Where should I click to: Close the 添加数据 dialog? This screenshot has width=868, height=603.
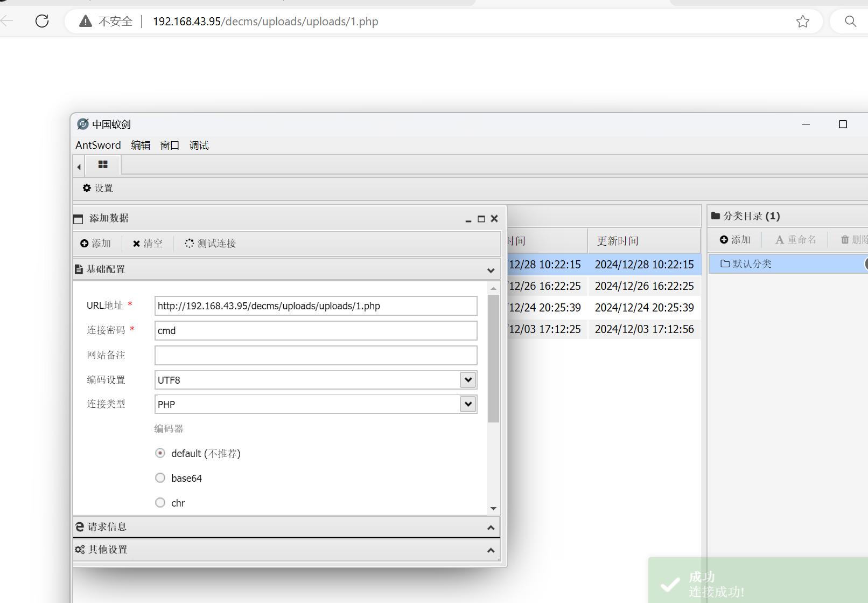pyautogui.click(x=494, y=218)
